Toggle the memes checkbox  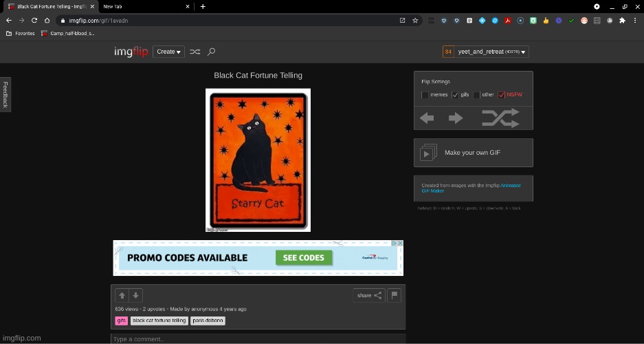[425, 95]
